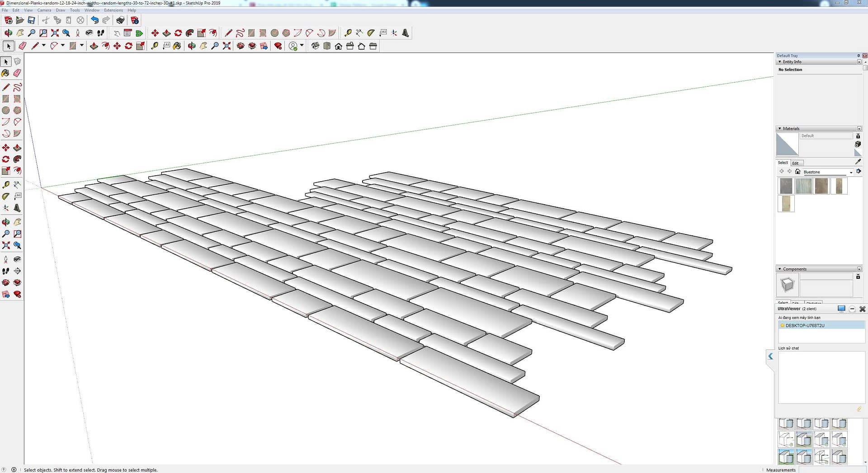Open the Bluestone material collection dropdown
Image resolution: width=868 pixels, height=473 pixels.
851,172
